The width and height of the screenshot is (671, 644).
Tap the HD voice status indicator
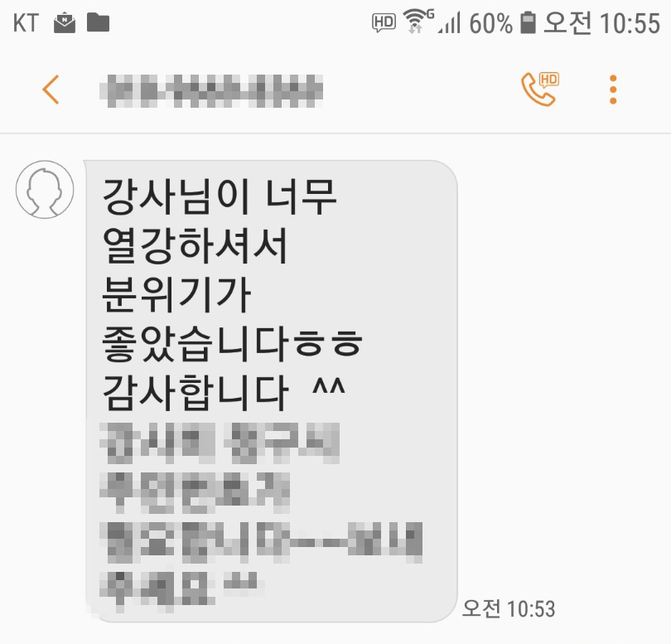coord(384,22)
